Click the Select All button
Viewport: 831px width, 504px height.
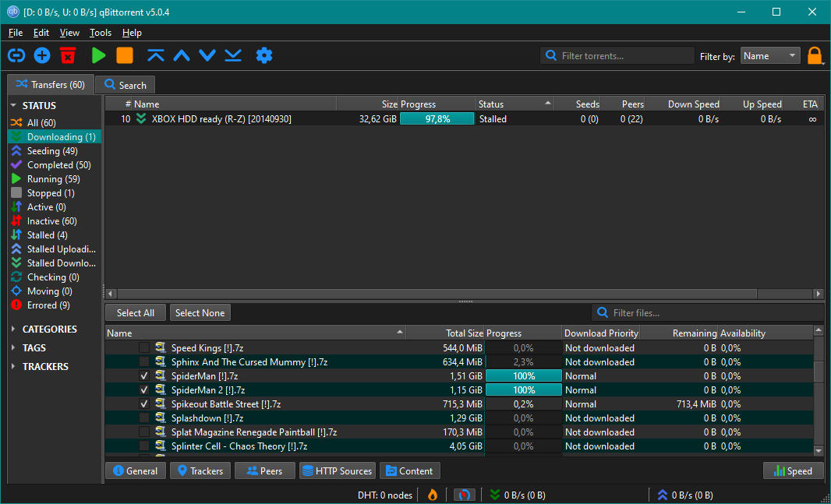(136, 313)
